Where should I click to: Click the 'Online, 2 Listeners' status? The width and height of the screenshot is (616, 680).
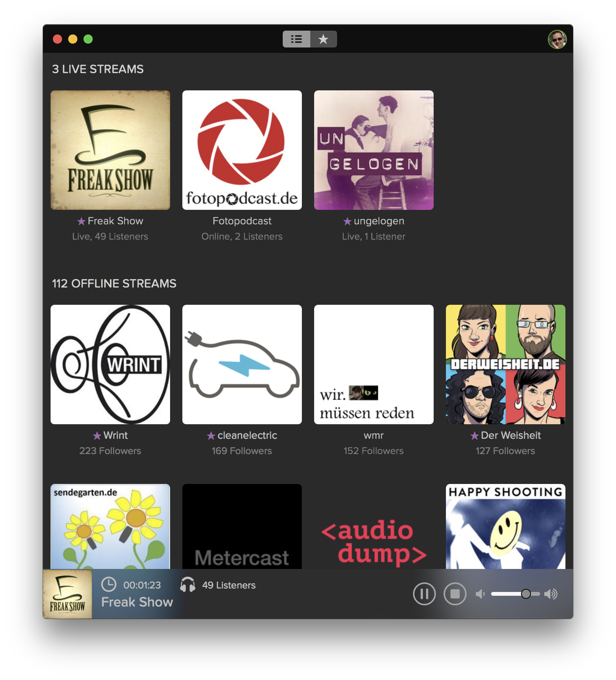coord(242,237)
